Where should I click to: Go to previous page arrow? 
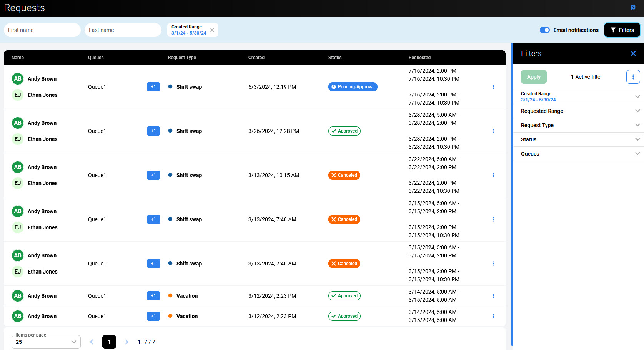[x=92, y=342]
